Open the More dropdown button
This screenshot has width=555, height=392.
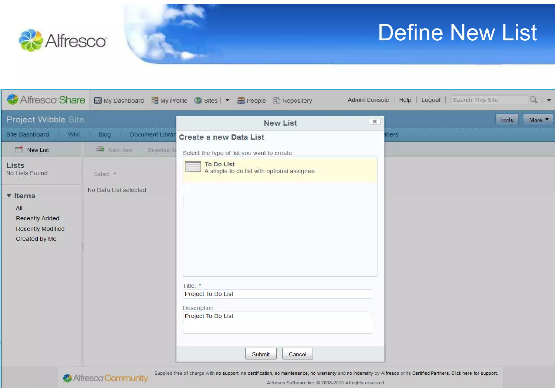(x=538, y=120)
